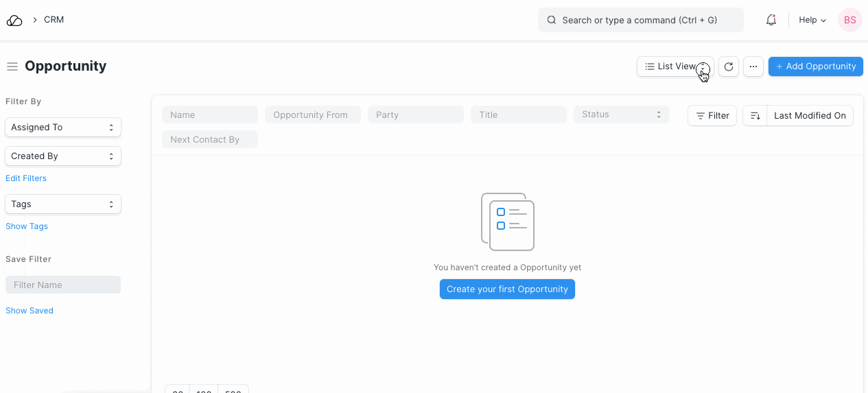Click Create your first Opportunity button
Screen dimensions: 868x393
tap(507, 289)
